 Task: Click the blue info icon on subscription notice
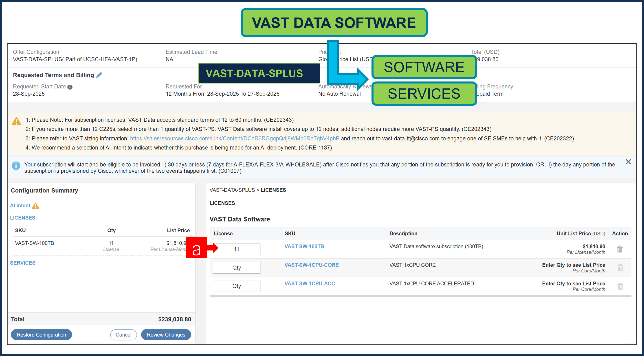click(16, 165)
